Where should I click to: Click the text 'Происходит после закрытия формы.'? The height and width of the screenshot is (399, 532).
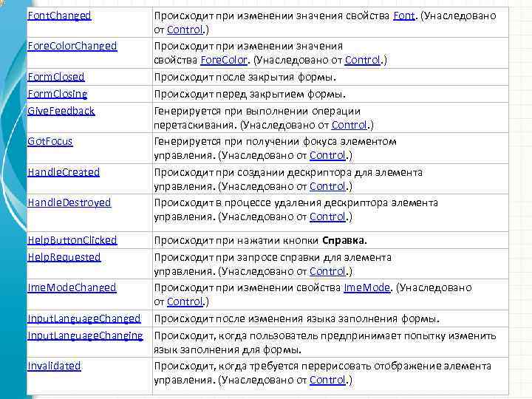click(245, 78)
